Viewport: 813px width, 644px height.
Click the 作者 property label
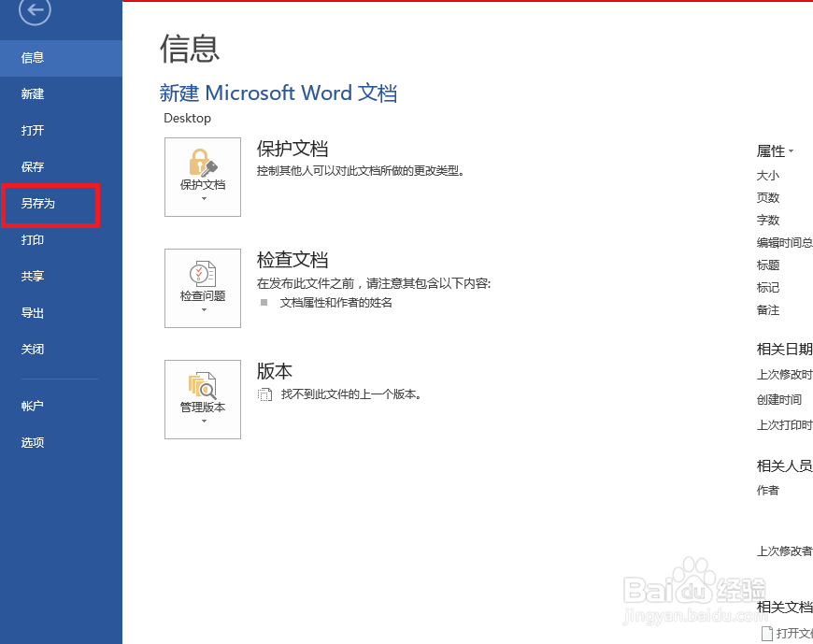tap(768, 490)
